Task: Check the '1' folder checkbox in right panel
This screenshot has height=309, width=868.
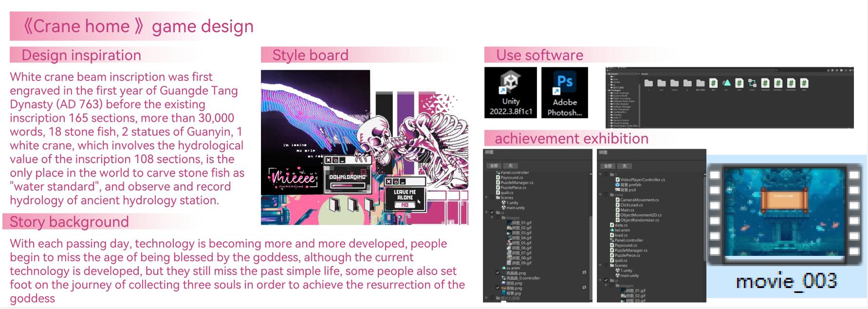Action: (606, 174)
